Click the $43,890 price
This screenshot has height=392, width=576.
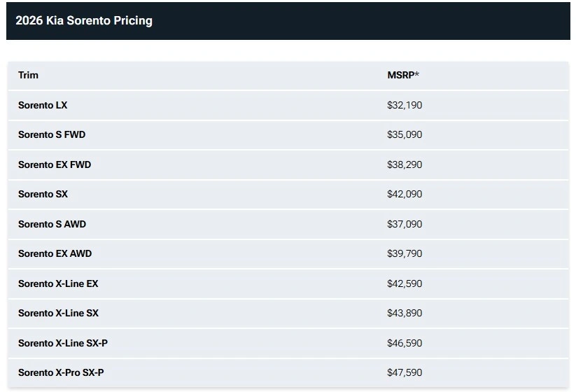(x=405, y=313)
